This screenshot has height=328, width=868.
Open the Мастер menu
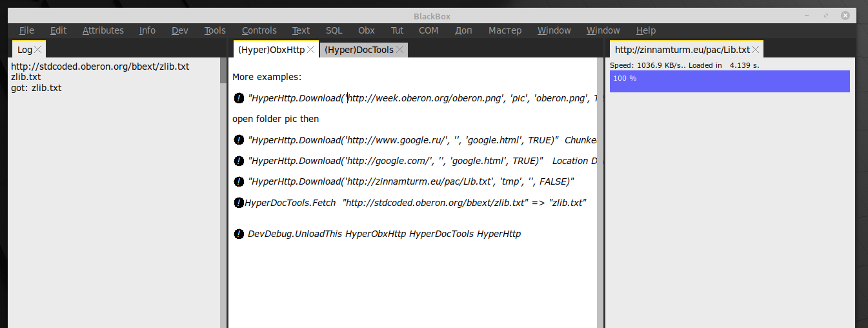pyautogui.click(x=505, y=30)
